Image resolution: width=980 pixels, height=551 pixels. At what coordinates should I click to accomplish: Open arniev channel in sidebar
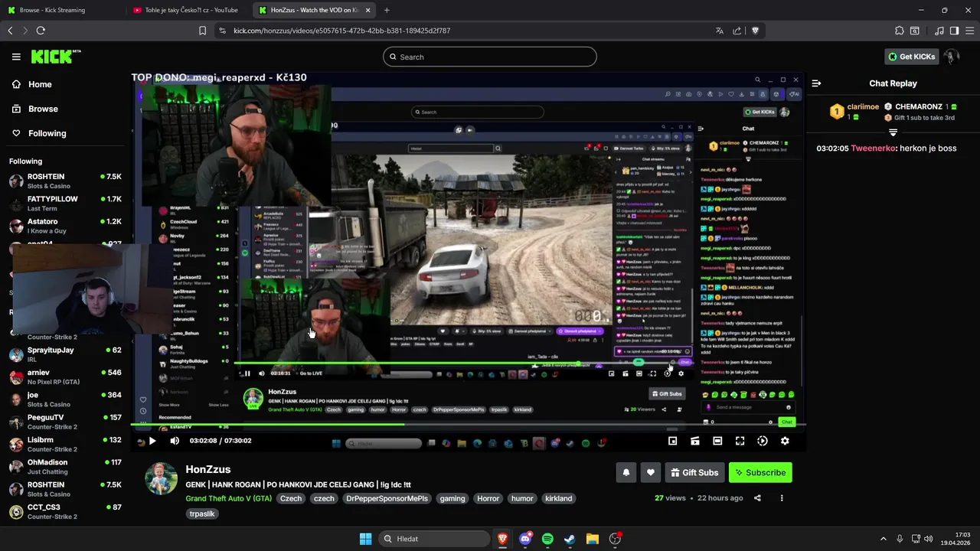point(65,377)
